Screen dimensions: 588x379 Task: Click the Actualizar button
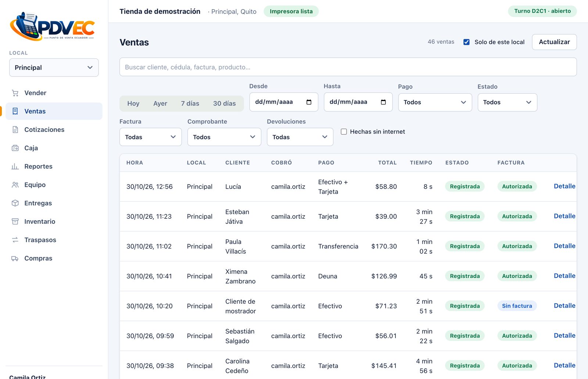(554, 42)
